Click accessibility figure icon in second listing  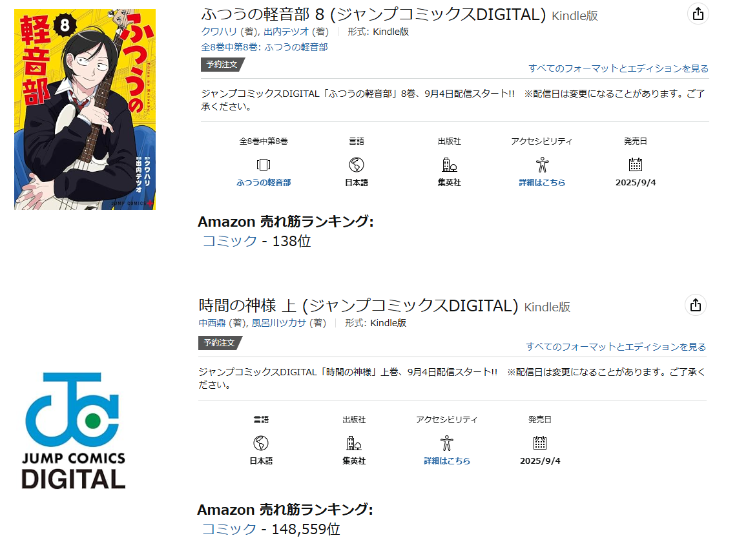click(x=446, y=443)
